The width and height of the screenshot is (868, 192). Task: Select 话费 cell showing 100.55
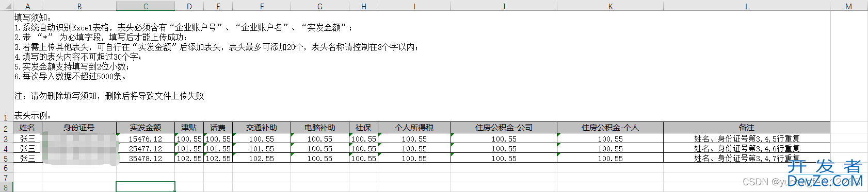pos(218,139)
